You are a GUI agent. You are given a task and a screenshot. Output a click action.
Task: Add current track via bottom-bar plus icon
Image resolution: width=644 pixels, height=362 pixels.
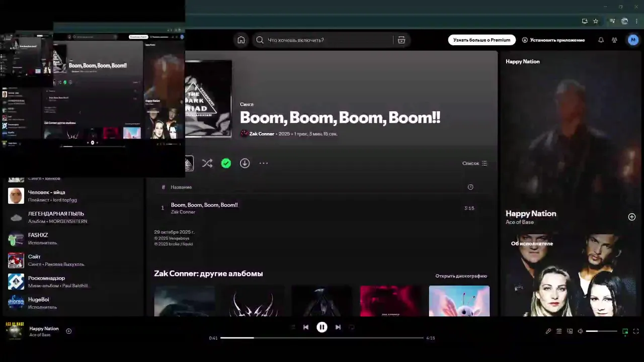[69, 331]
